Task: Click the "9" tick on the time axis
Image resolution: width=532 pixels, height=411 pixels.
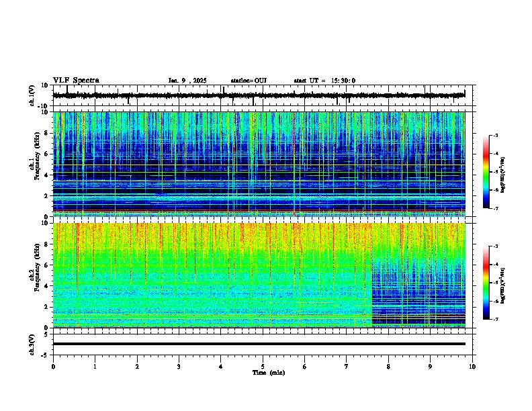Action: [430, 367]
